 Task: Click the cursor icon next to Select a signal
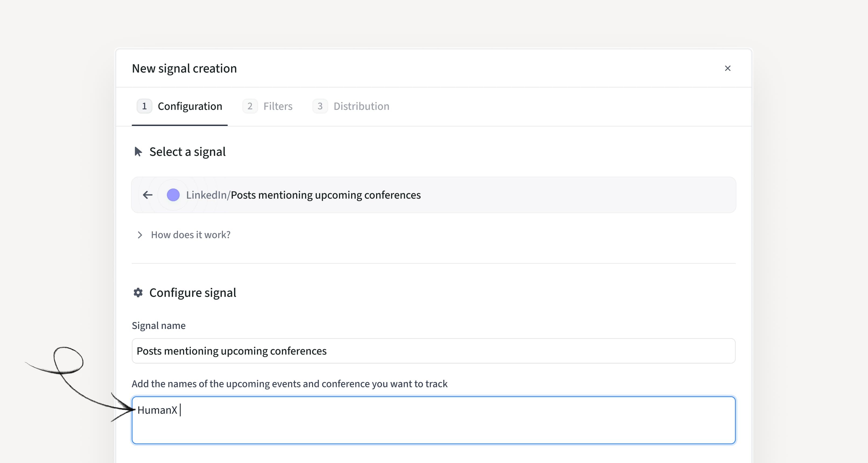[x=138, y=152]
